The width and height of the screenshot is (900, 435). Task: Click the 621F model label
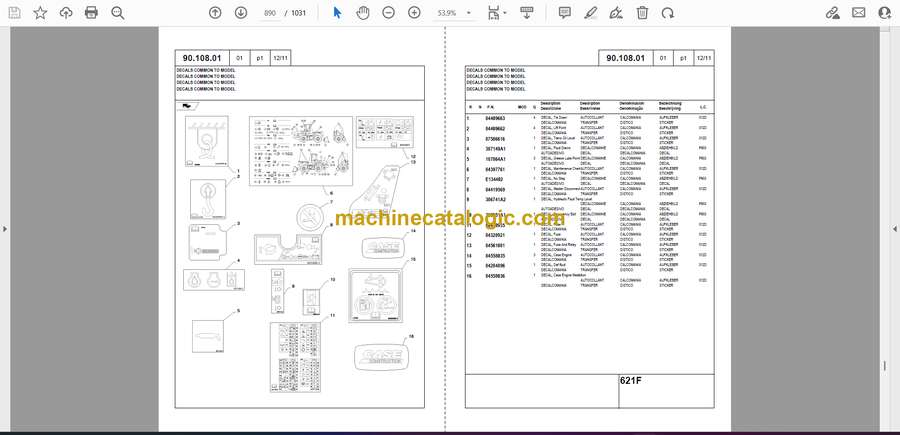point(630,380)
